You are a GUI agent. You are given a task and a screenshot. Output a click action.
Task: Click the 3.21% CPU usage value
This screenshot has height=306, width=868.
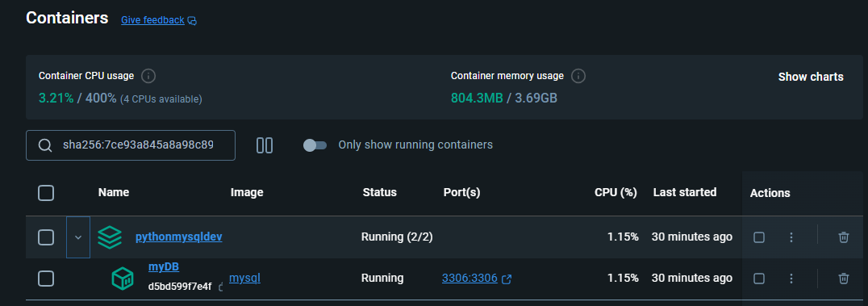[x=56, y=99]
